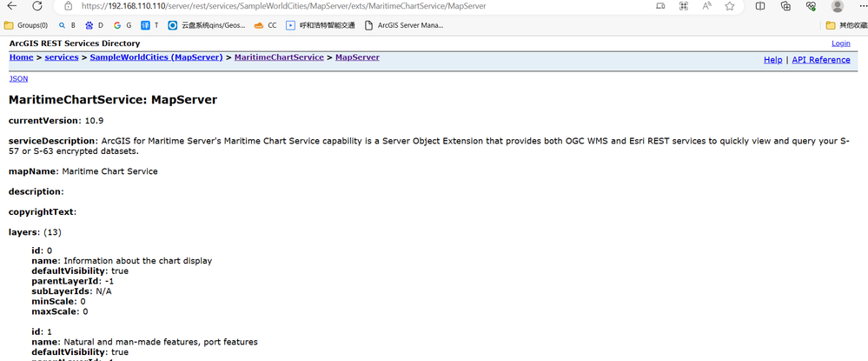868x361 pixels.
Task: Open SampleWorldCities (MapServer) breadcrumb link
Action: tap(156, 57)
